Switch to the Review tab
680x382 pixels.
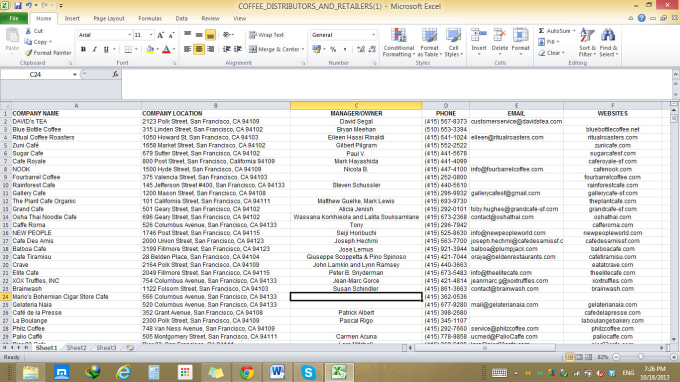(x=210, y=19)
